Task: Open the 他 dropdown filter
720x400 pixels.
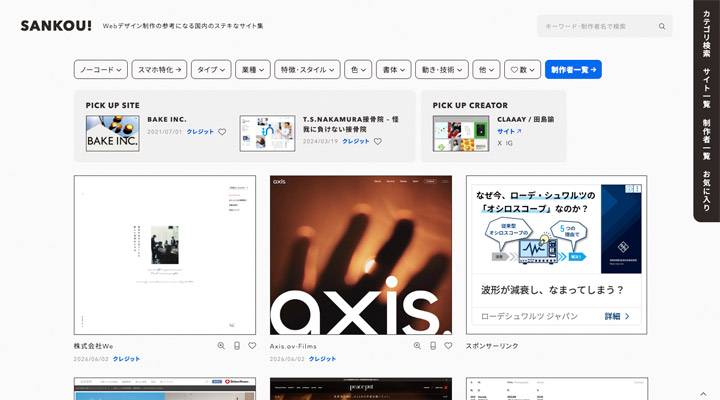Action: pyautogui.click(x=486, y=70)
